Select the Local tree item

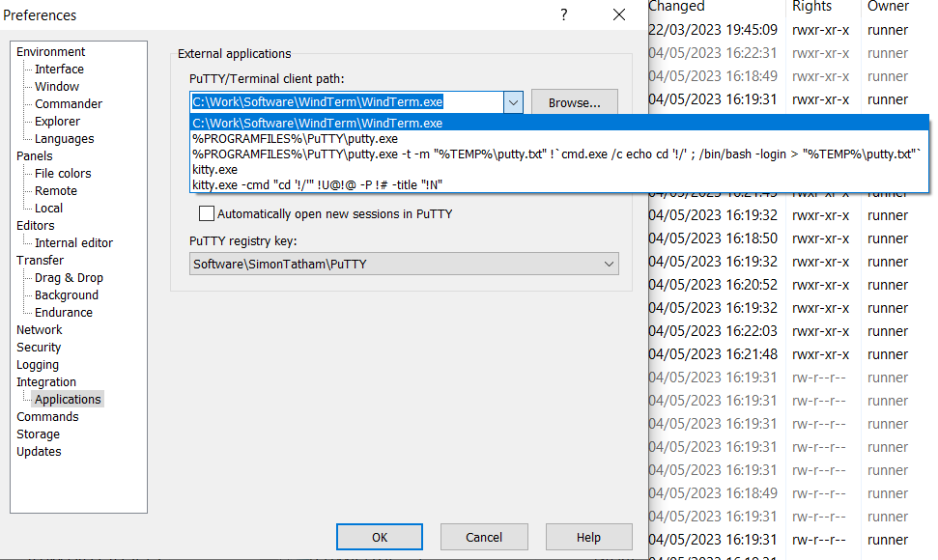coord(48,208)
